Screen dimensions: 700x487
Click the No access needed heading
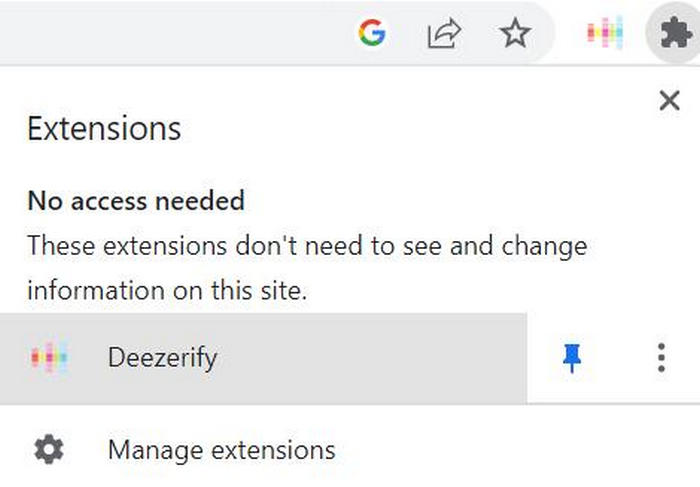pyautogui.click(x=136, y=200)
